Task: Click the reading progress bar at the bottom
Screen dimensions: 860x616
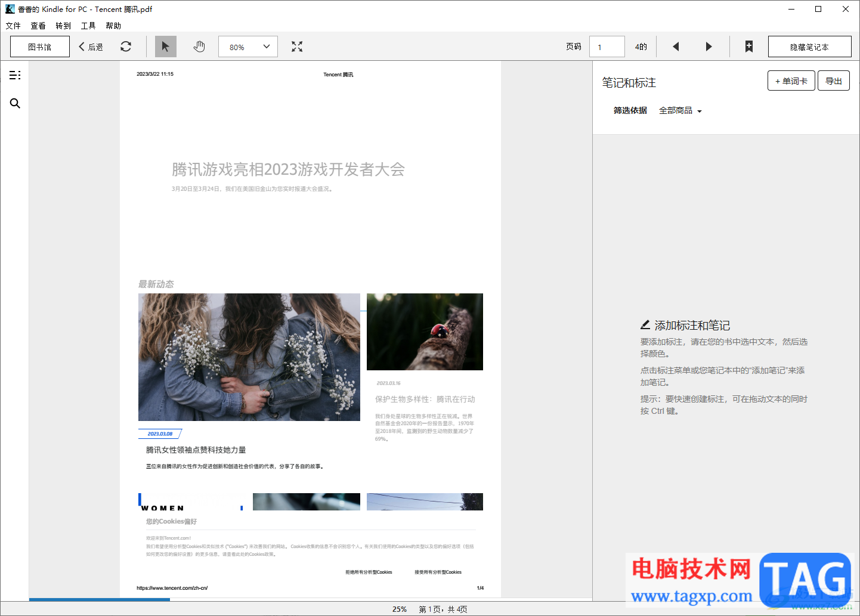Action: pyautogui.click(x=311, y=599)
